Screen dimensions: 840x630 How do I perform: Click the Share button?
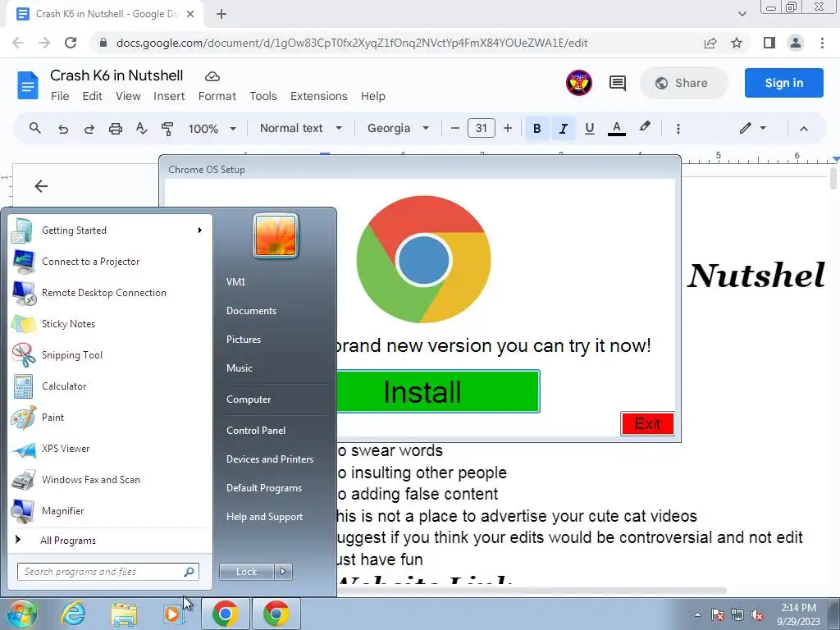click(x=683, y=83)
